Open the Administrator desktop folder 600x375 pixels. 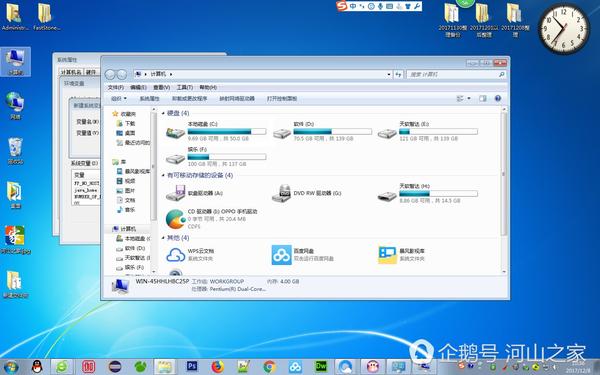tap(15, 16)
